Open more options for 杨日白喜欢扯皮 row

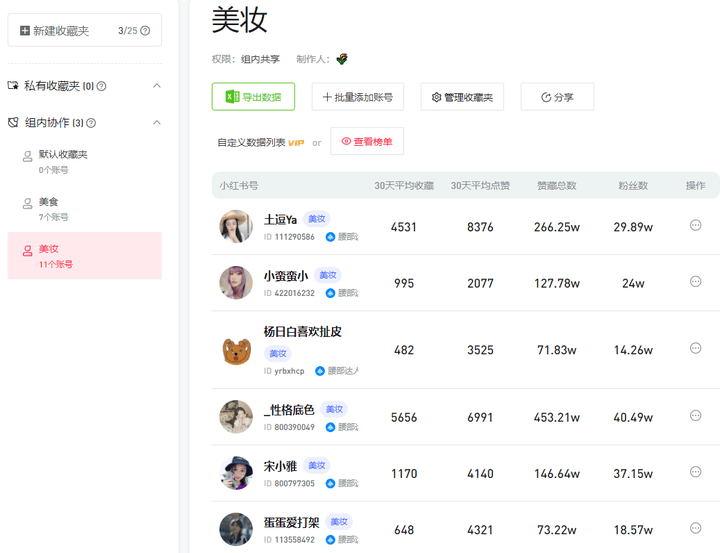click(695, 349)
